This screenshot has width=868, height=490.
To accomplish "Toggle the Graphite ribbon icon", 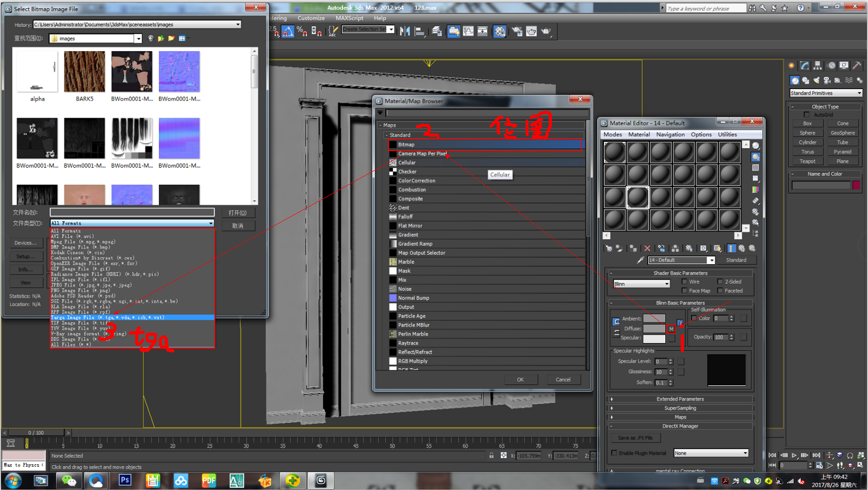I will tap(453, 31).
